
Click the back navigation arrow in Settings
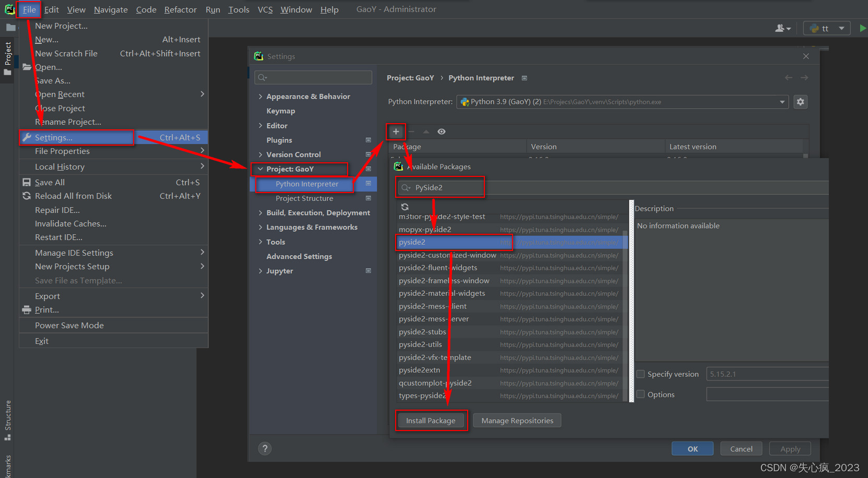point(789,78)
